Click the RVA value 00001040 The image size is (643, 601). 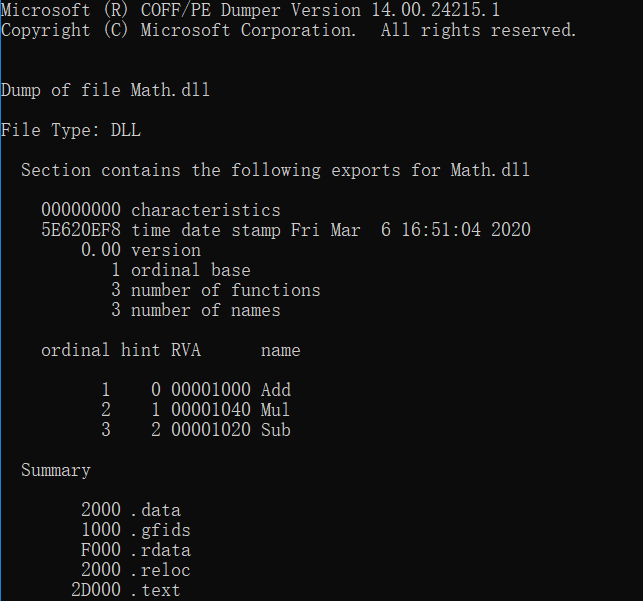[211, 410]
